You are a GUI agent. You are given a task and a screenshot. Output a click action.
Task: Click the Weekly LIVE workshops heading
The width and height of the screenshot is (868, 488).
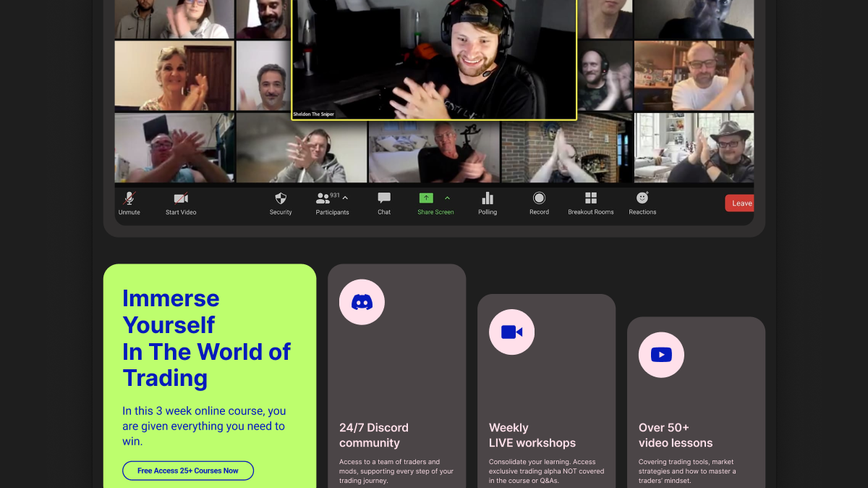click(532, 435)
